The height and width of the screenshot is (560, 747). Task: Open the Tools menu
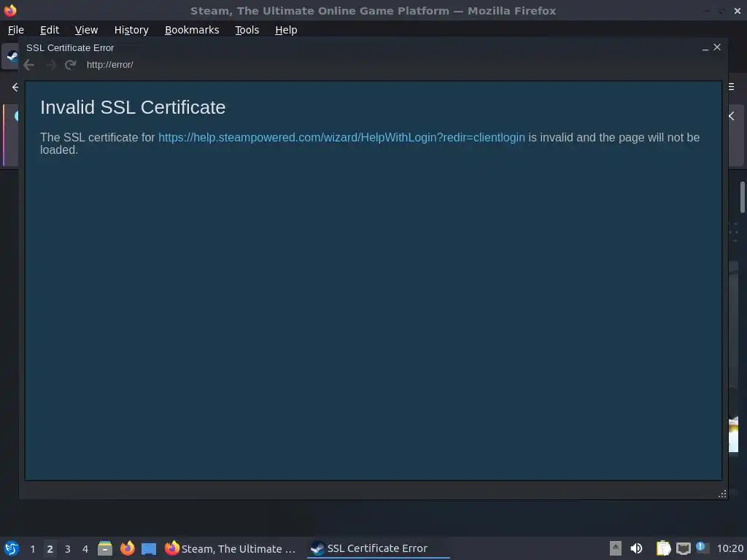coord(247,30)
